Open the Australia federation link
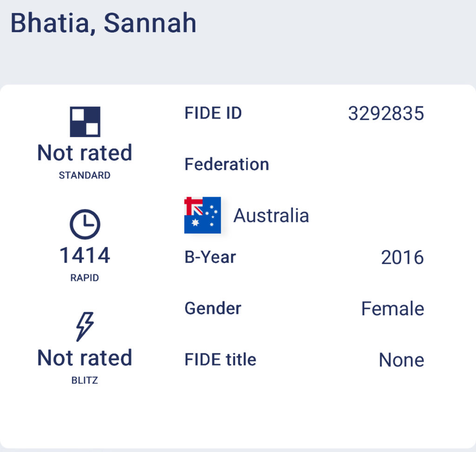476x452 pixels. pos(271,215)
